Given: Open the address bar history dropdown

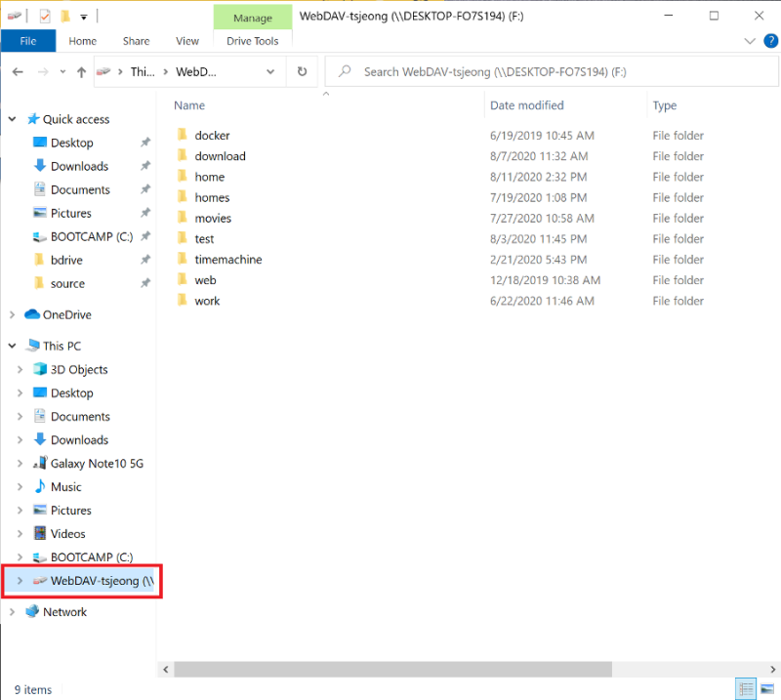Looking at the screenshot, I should pyautogui.click(x=270, y=71).
